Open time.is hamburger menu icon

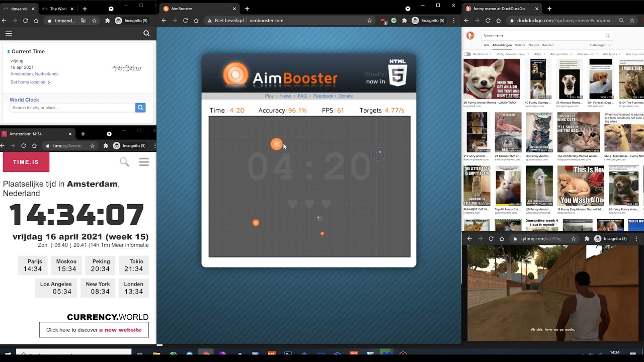[x=144, y=162]
